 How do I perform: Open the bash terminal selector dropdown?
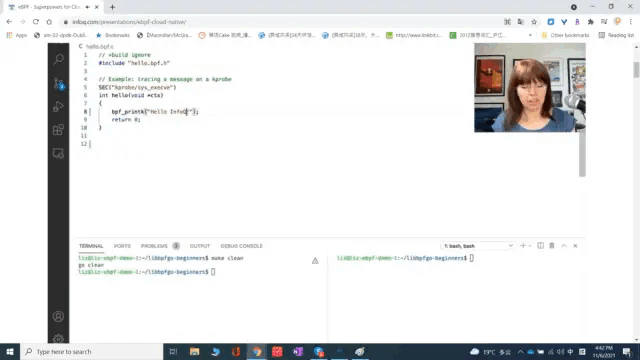478,246
